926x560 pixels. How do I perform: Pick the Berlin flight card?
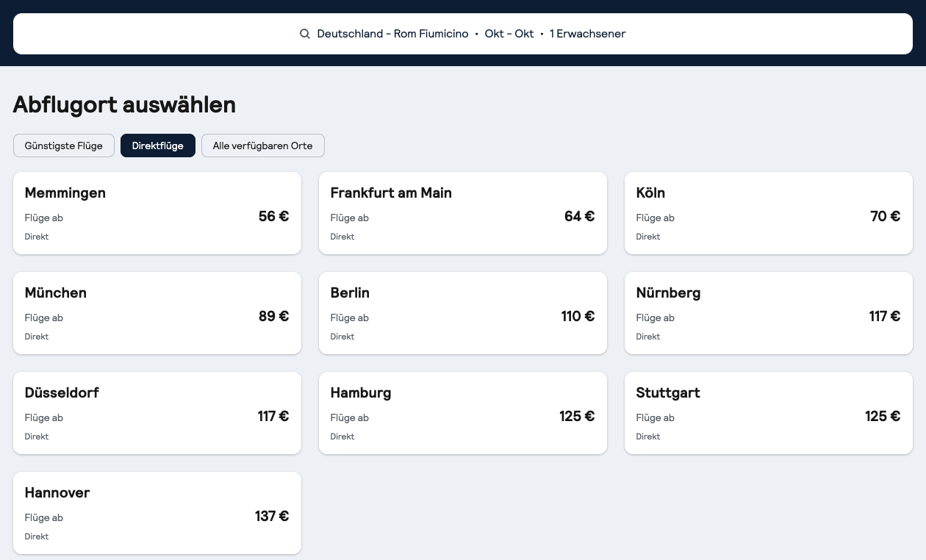463,313
